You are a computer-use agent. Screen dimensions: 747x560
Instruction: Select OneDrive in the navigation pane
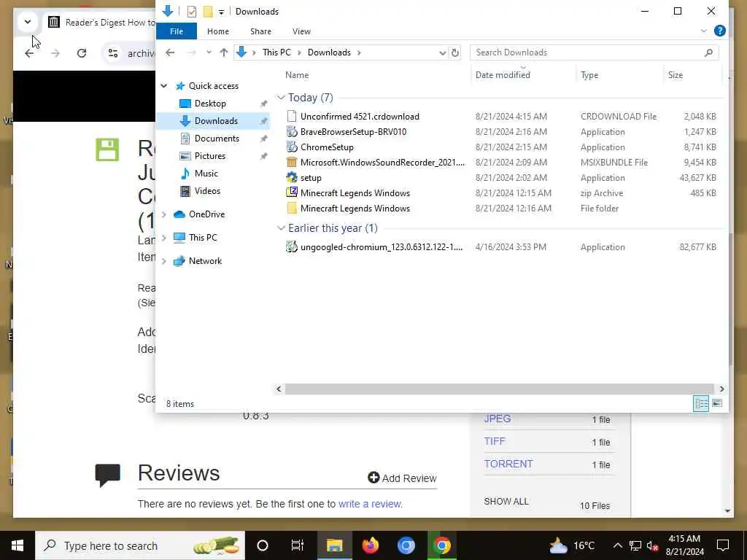pos(206,214)
